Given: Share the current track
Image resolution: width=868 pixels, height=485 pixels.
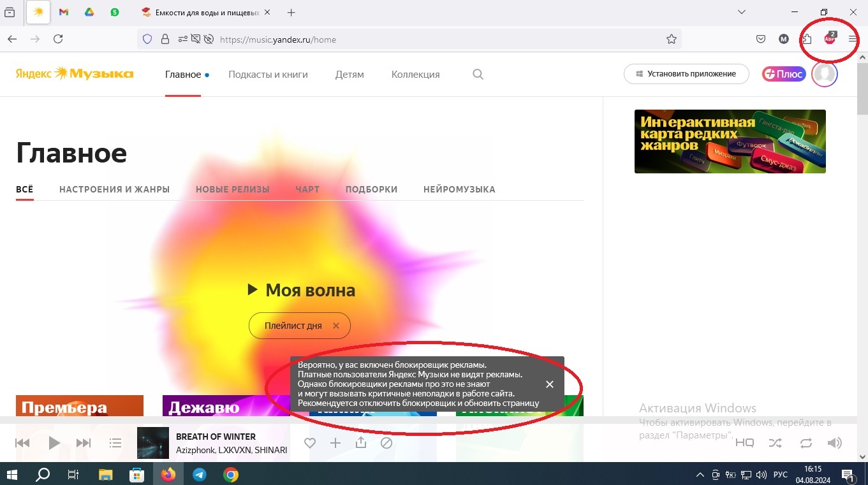Looking at the screenshot, I should pyautogui.click(x=361, y=442).
